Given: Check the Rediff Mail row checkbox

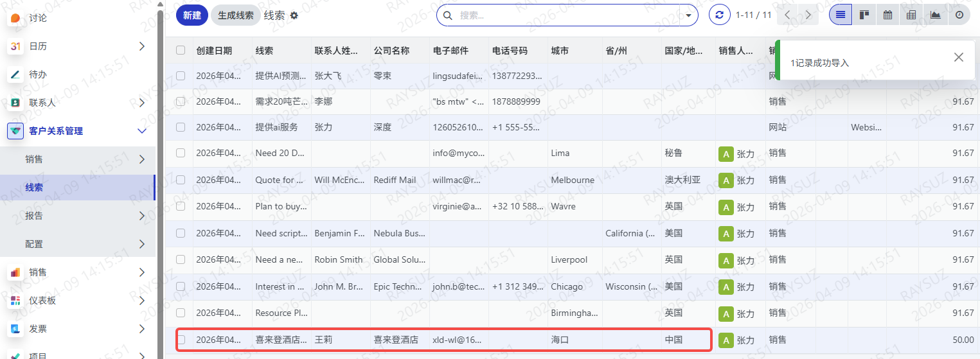Looking at the screenshot, I should 181,180.
